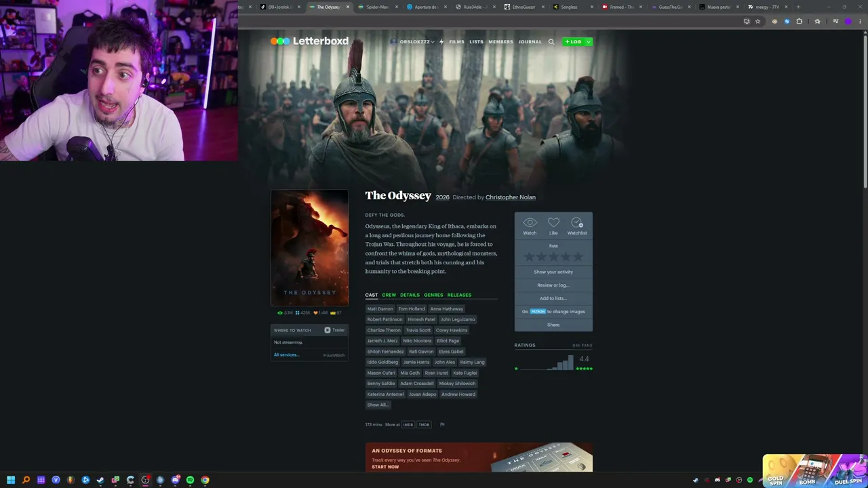This screenshot has height=488, width=868.
Task: Switch to the Releases tab
Action: coord(459,295)
